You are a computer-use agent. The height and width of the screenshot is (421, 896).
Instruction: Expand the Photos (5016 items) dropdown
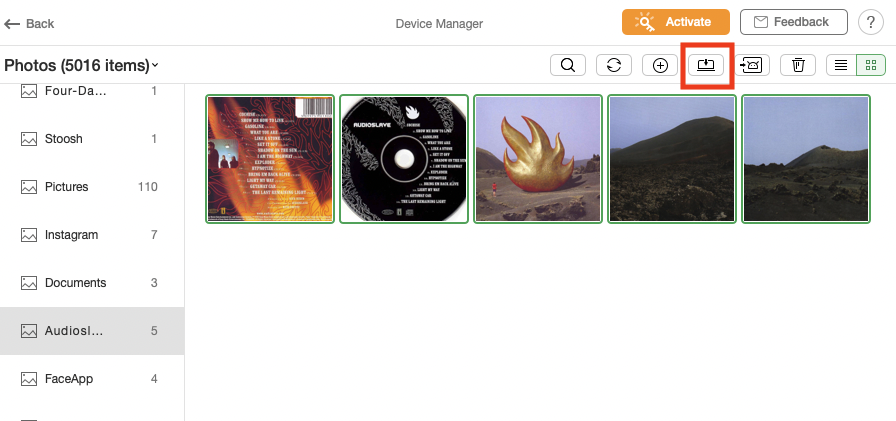coord(81,66)
